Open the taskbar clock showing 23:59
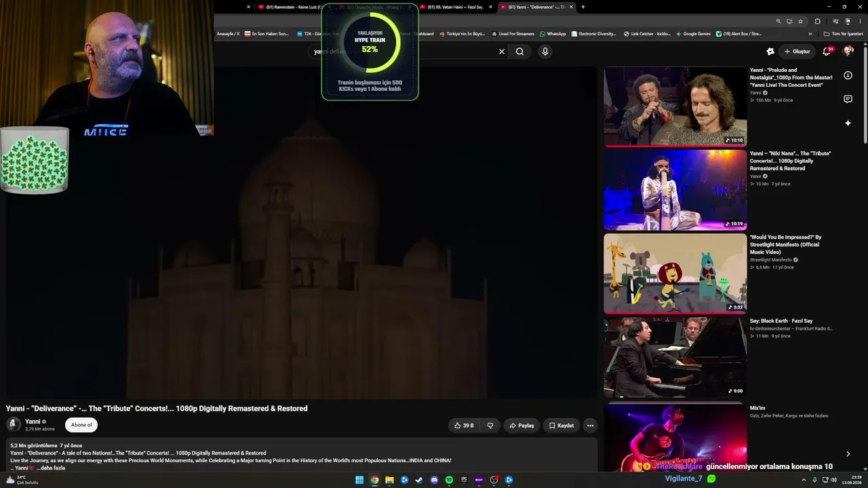This screenshot has height=488, width=868. click(852, 480)
